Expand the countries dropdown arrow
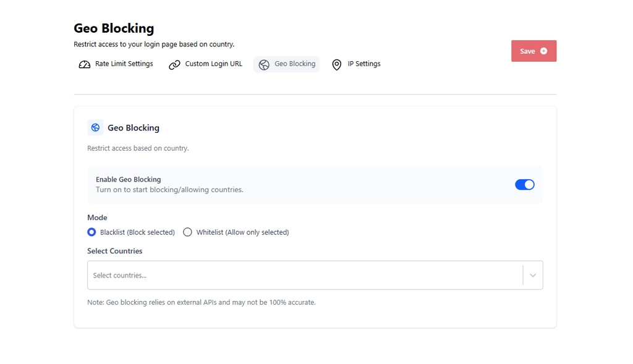The height and width of the screenshot is (364, 633). tap(533, 275)
